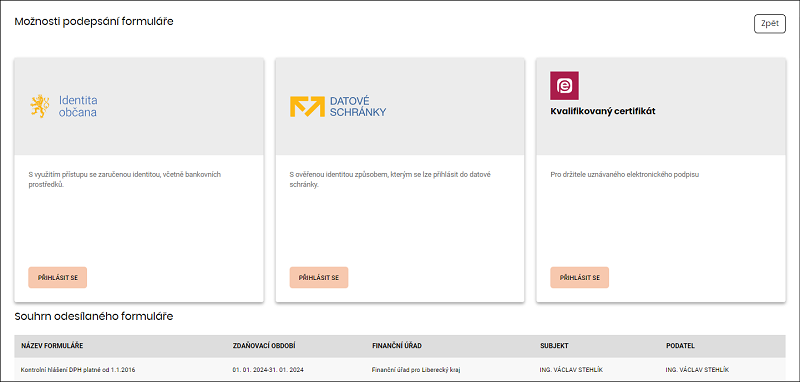Screen dimensions: 800x382
Task: Click the Identita občana logo text
Action: tap(78, 106)
